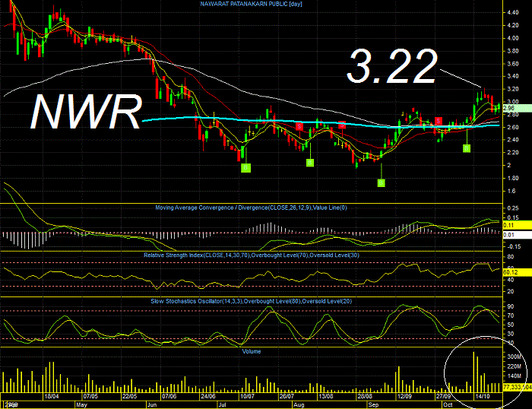Click the 140M volume axis label

coord(514,376)
